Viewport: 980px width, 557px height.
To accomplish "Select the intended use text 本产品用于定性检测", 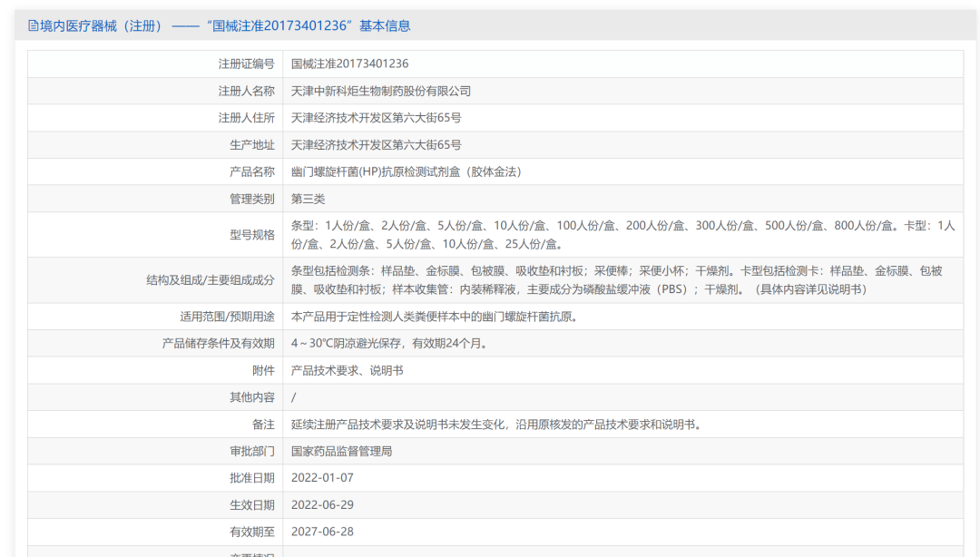I will [x=434, y=317].
